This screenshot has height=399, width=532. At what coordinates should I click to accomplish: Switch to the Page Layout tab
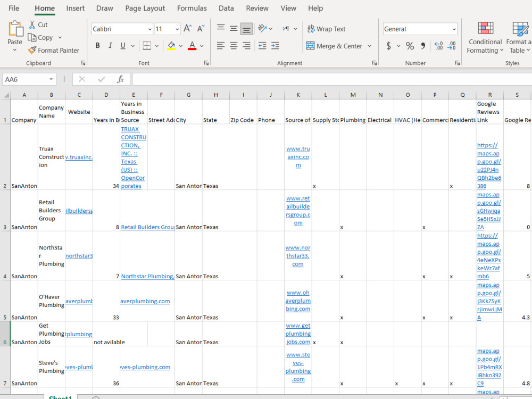point(145,8)
